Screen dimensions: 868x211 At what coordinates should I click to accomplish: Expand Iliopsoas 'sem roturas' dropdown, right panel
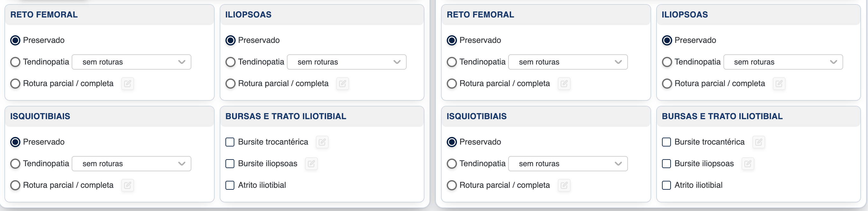(783, 62)
